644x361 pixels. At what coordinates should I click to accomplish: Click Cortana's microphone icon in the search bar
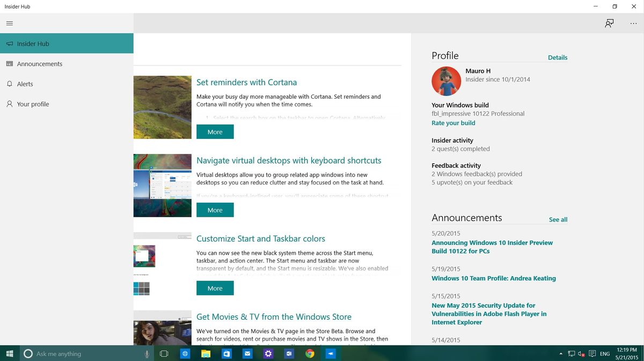[x=147, y=353]
